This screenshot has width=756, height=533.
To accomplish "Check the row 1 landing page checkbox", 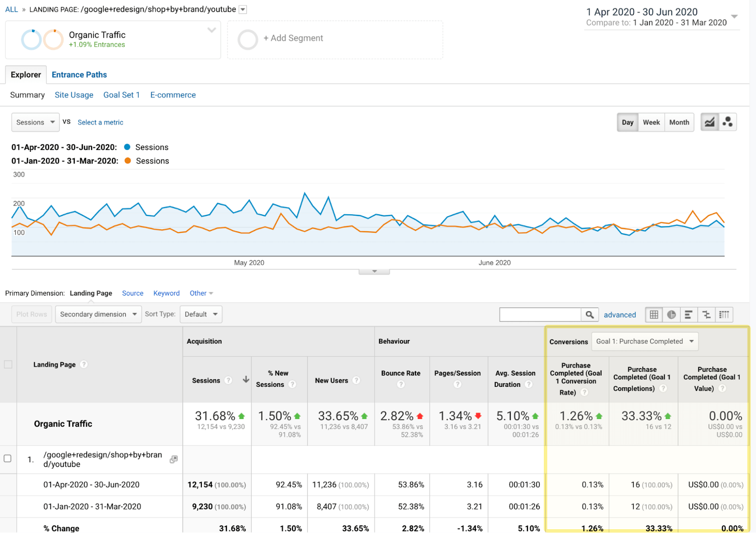I will pyautogui.click(x=8, y=458).
